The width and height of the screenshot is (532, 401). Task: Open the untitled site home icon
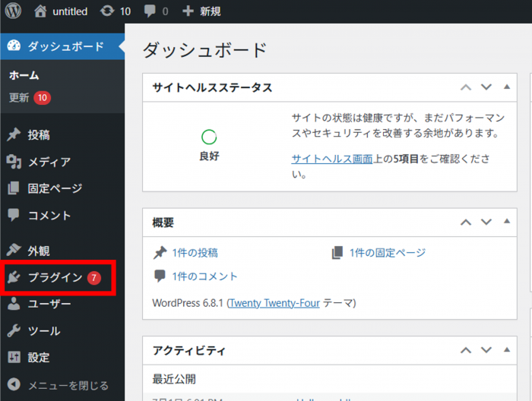41,11
